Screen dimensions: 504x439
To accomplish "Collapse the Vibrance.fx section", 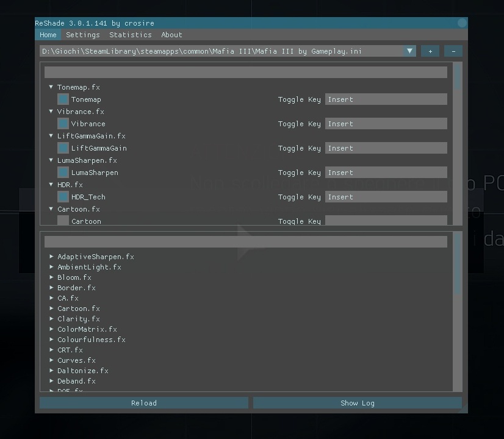I will 51,112.
